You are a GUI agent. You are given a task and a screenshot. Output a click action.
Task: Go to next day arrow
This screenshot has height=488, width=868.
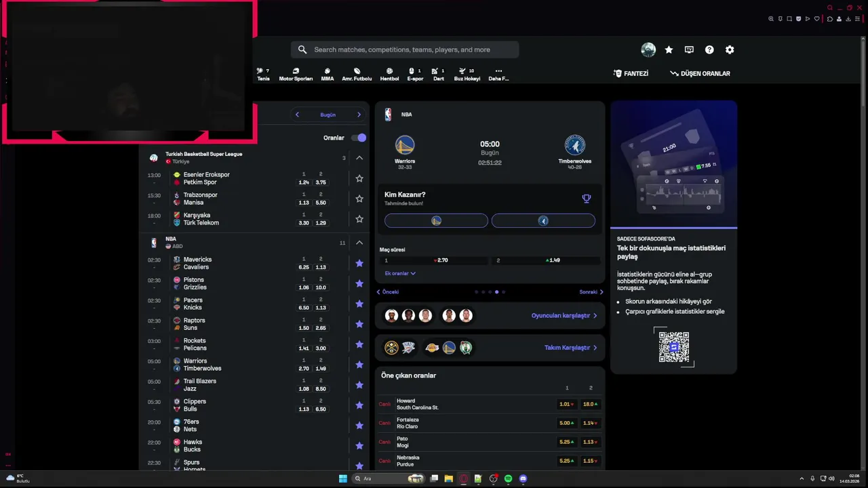(359, 115)
